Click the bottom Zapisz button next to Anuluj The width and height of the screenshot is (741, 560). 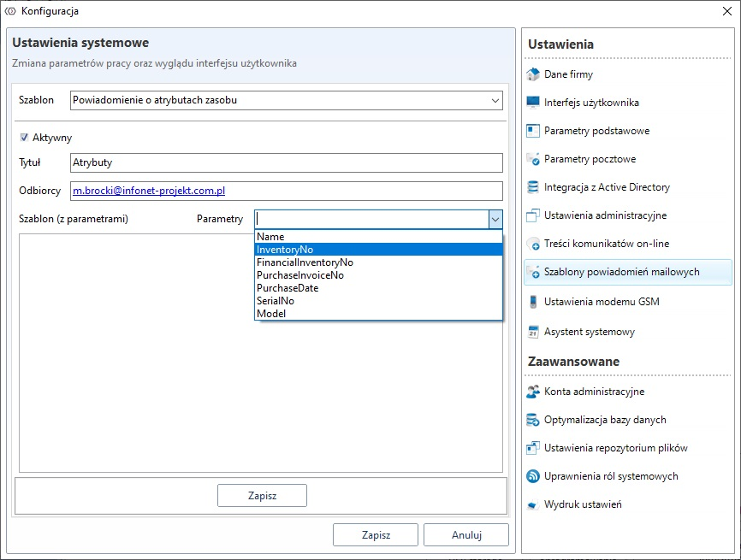[x=376, y=535]
